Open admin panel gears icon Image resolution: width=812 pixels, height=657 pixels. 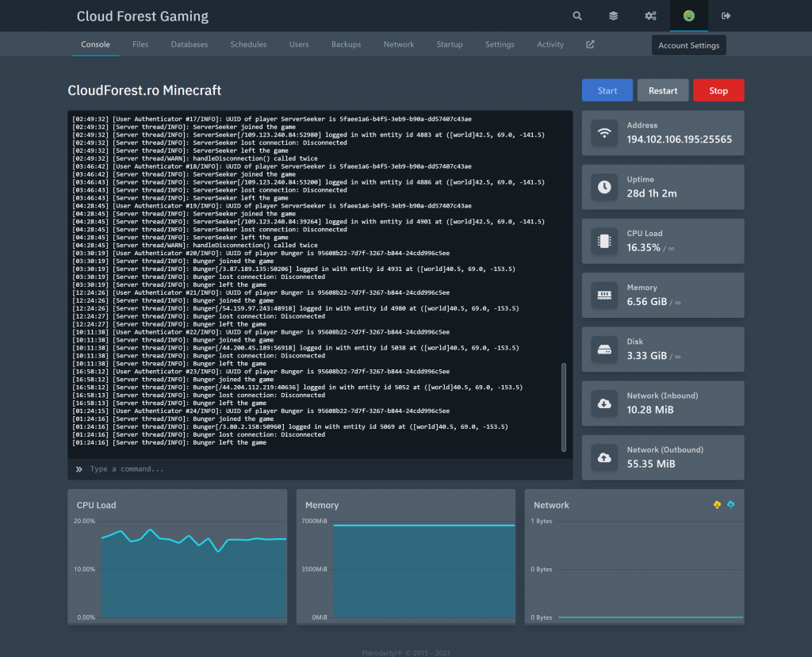(650, 16)
